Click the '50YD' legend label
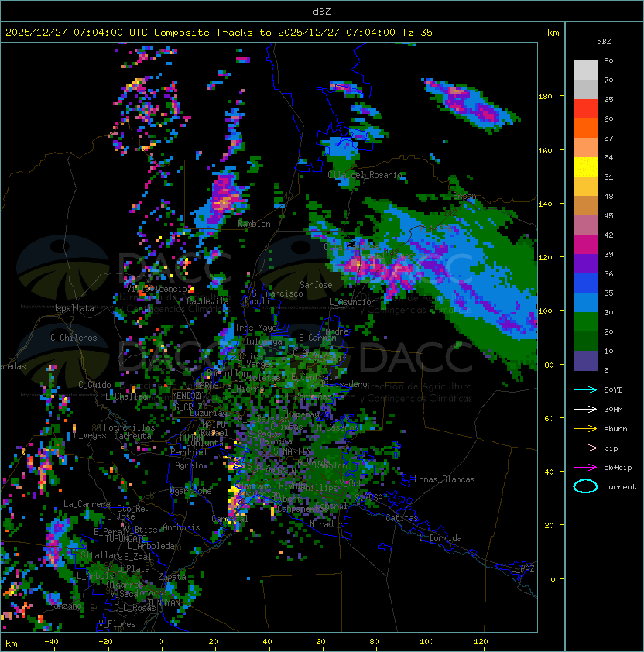 (x=613, y=390)
